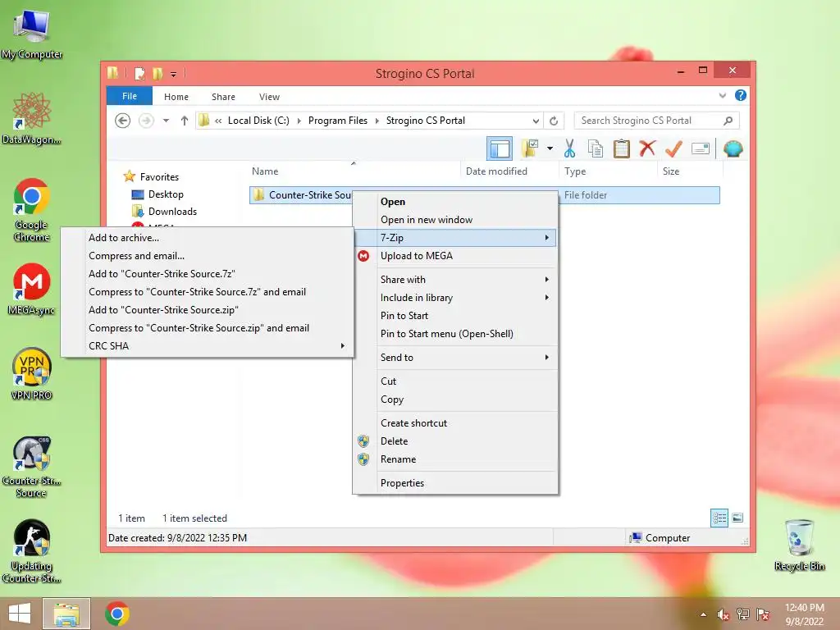The height and width of the screenshot is (630, 840).
Task: Select Upload to MEGA menu item
Action: [454, 256]
